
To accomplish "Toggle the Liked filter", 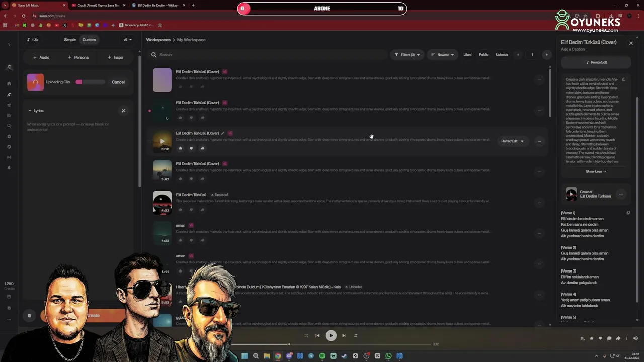I will pyautogui.click(x=467, y=55).
